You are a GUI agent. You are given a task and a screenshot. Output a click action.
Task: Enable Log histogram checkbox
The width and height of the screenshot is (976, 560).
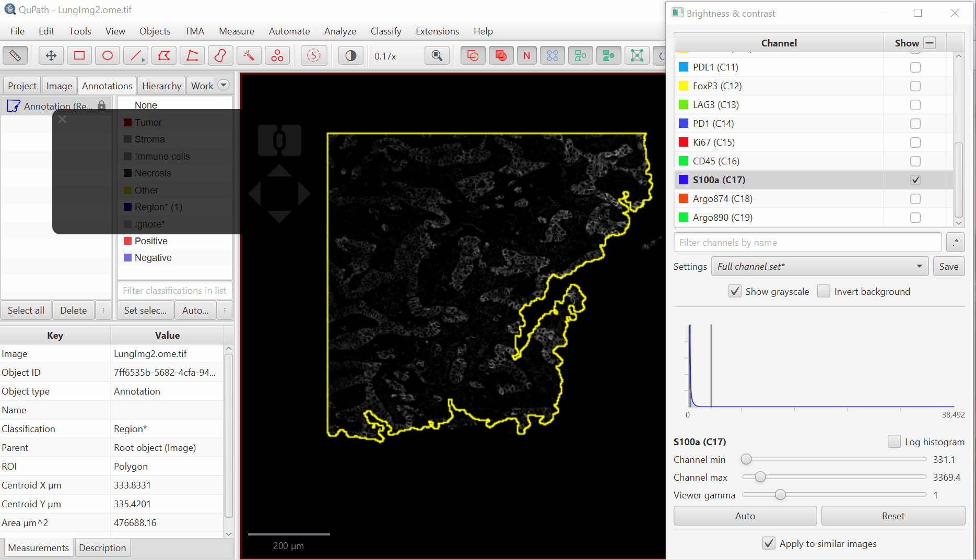(894, 442)
